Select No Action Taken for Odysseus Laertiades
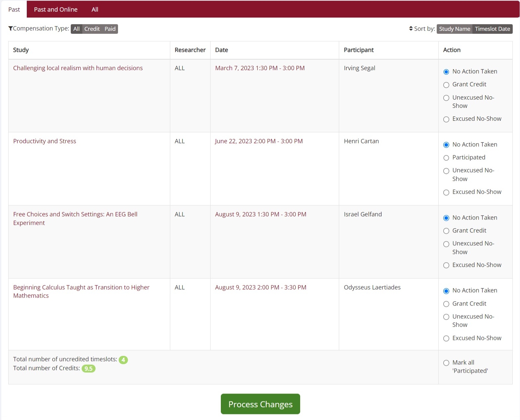The image size is (520, 420). coord(446,291)
